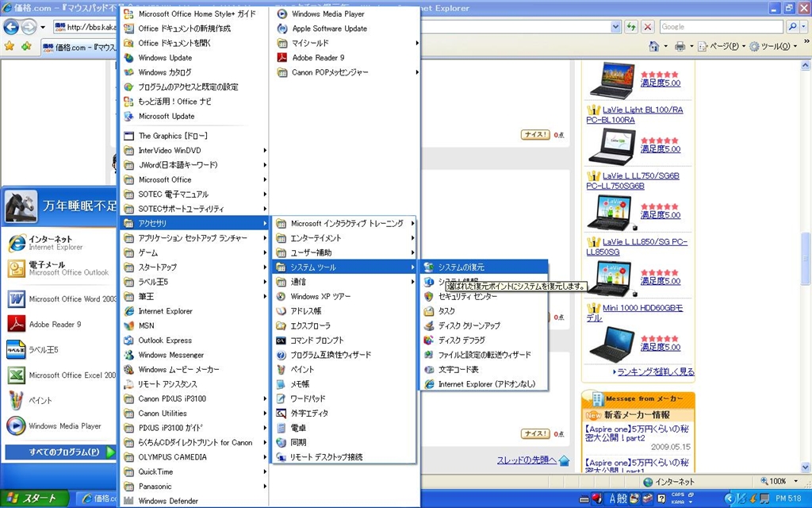The height and width of the screenshot is (508, 812).
Task: Open LaVie L LL750/SG6B product link
Action: click(x=632, y=180)
